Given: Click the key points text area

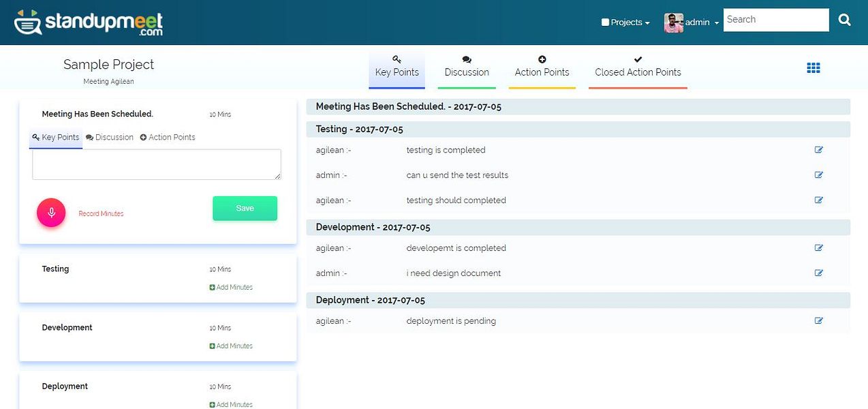Looking at the screenshot, I should click(x=157, y=165).
